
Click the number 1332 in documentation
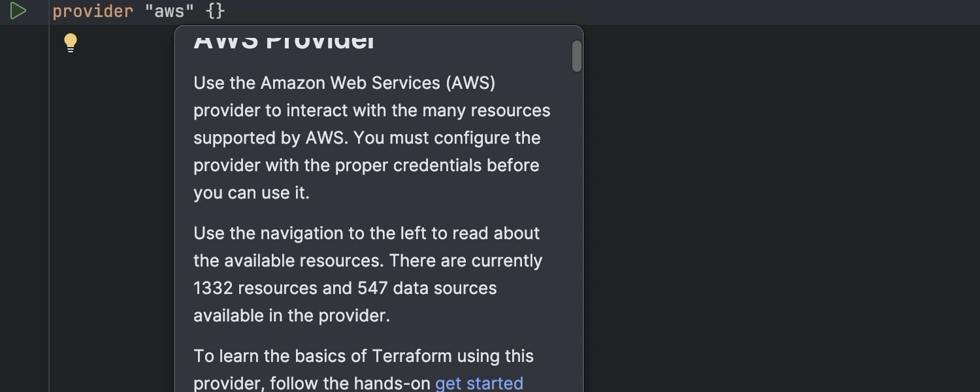213,288
